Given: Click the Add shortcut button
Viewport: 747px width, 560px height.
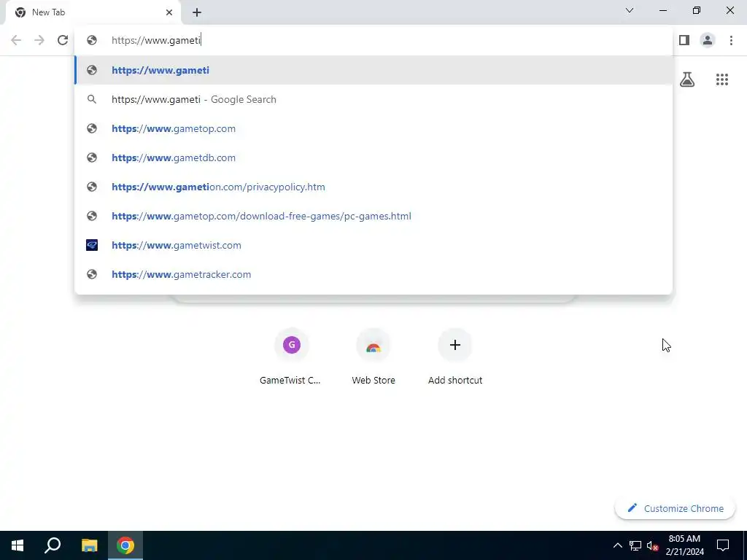Looking at the screenshot, I should (455, 356).
